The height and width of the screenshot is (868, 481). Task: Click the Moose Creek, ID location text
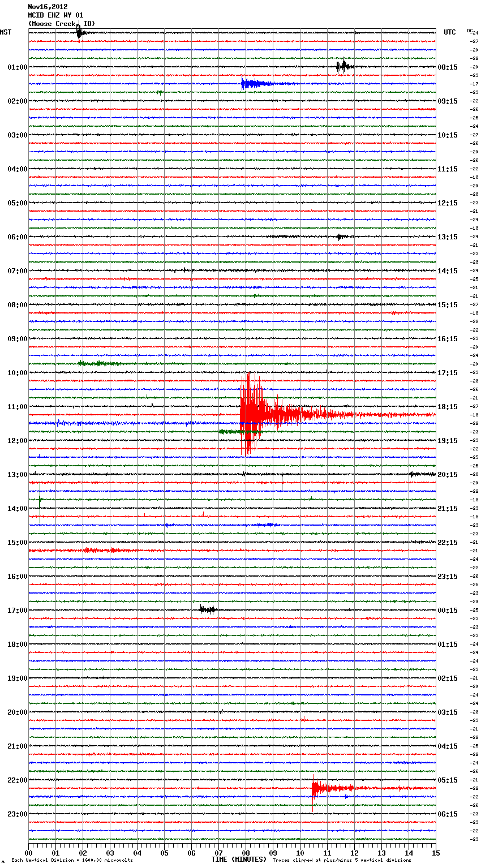62,24
